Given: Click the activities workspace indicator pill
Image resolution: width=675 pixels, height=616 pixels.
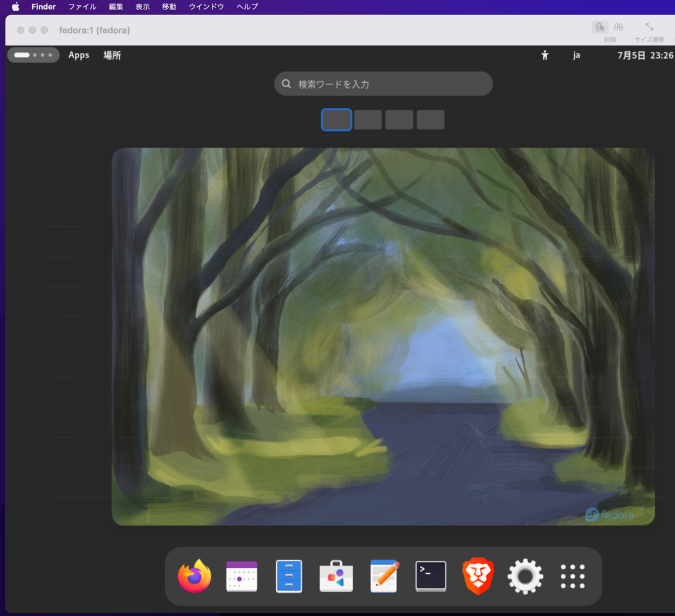Looking at the screenshot, I should coord(33,55).
